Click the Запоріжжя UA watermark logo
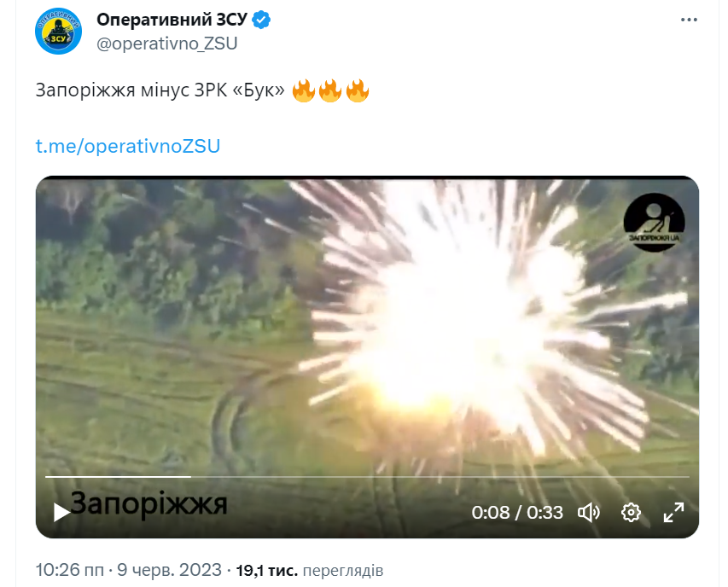This screenshot has height=587, width=728. [654, 223]
